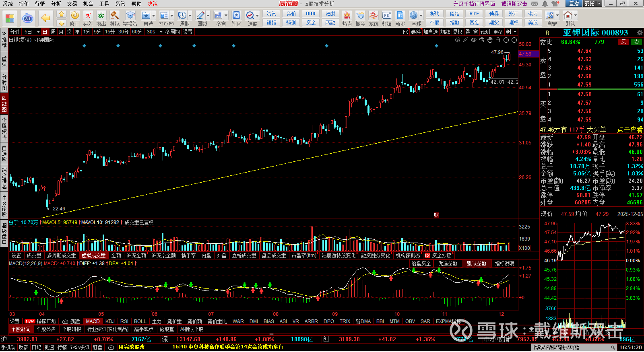Open the 热点 hot topics flame icon
This screenshot has width=644, height=352.
347,16
